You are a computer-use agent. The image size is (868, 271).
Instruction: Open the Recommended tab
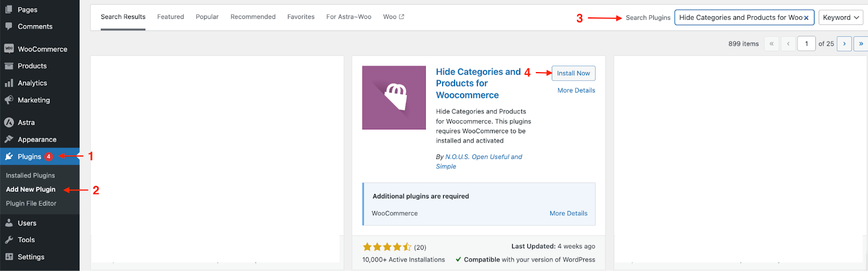point(253,17)
